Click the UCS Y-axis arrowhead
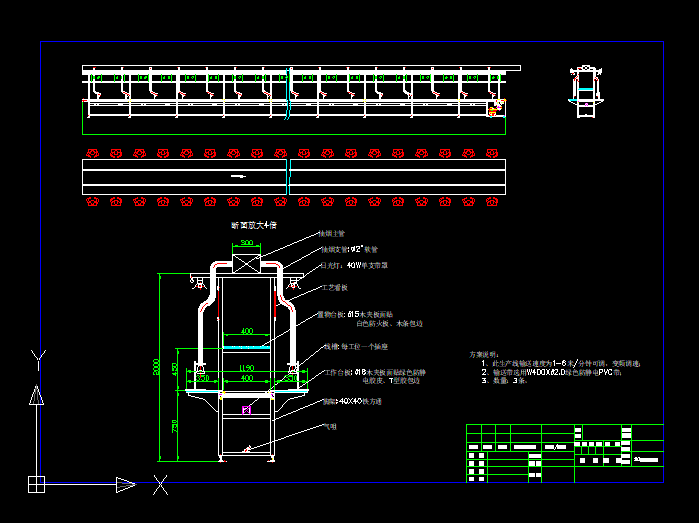The width and height of the screenshot is (699, 523). (x=37, y=395)
